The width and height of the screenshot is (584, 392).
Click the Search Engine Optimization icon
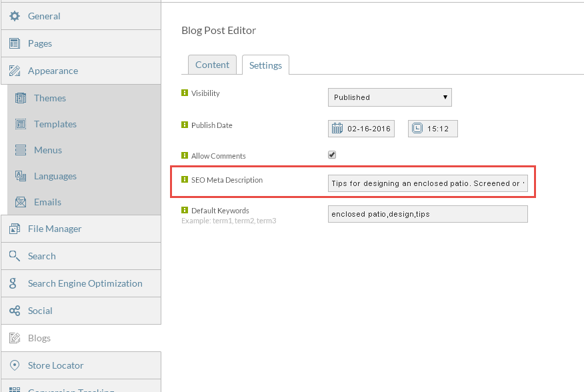13,283
